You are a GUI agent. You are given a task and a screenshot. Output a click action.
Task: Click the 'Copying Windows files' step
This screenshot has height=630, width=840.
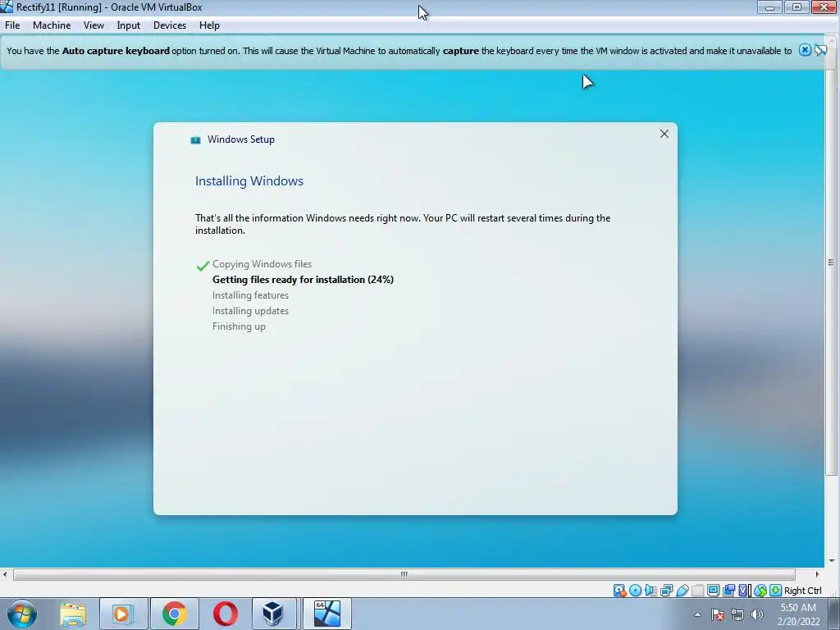262,264
